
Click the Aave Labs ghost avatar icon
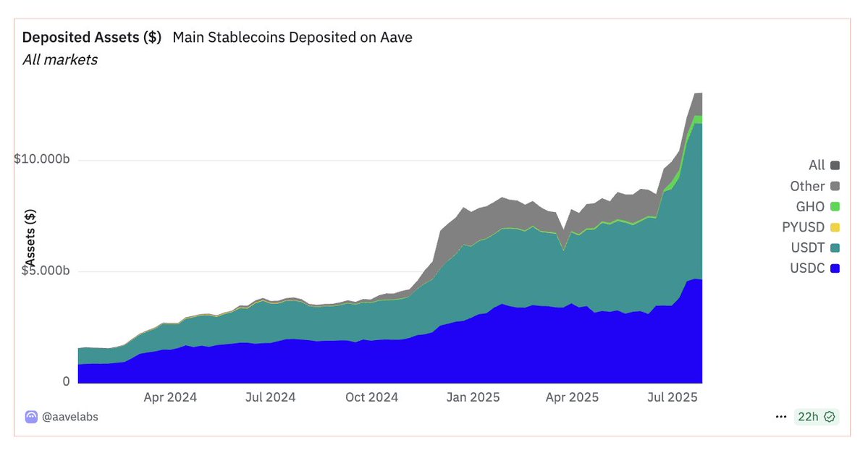click(x=31, y=417)
